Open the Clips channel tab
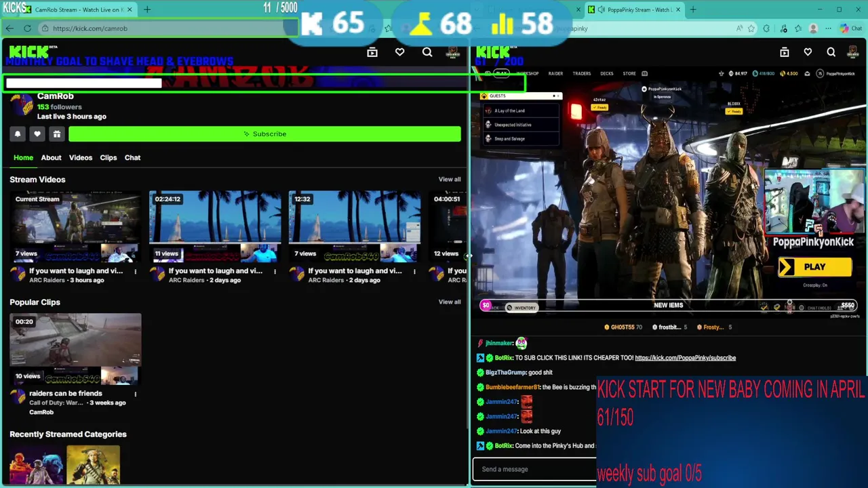This screenshot has width=868, height=488. point(108,158)
